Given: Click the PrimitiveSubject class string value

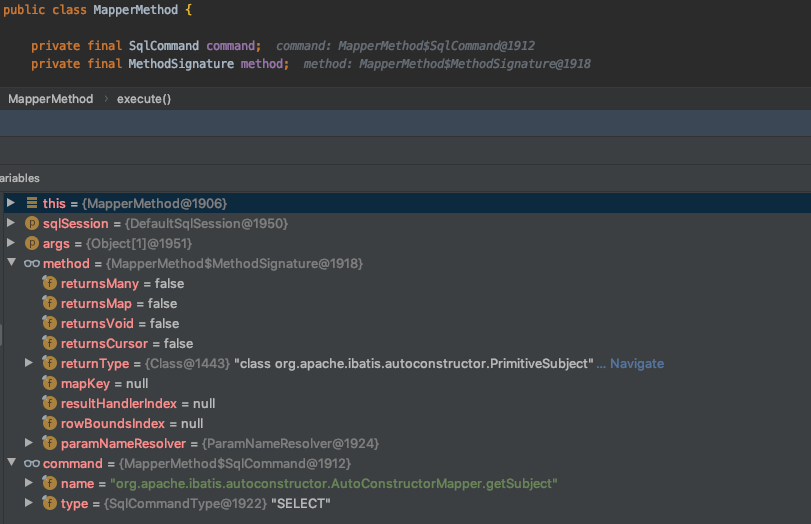Looking at the screenshot, I should (414, 364).
